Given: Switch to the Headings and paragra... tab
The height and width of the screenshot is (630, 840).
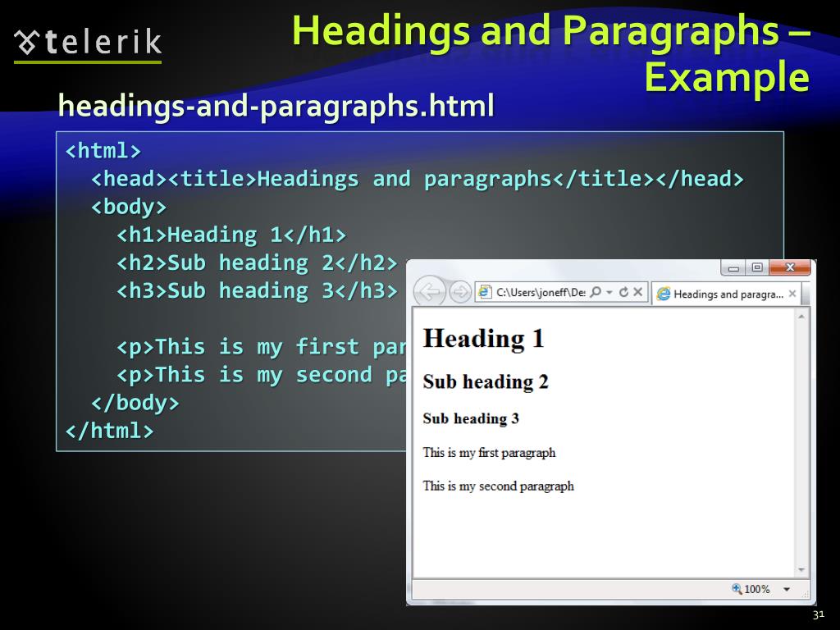Looking at the screenshot, I should tap(728, 294).
